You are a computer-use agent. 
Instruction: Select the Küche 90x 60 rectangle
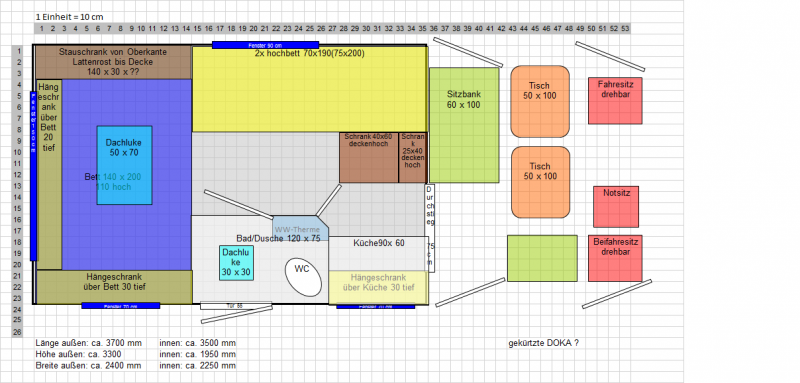[x=379, y=253]
